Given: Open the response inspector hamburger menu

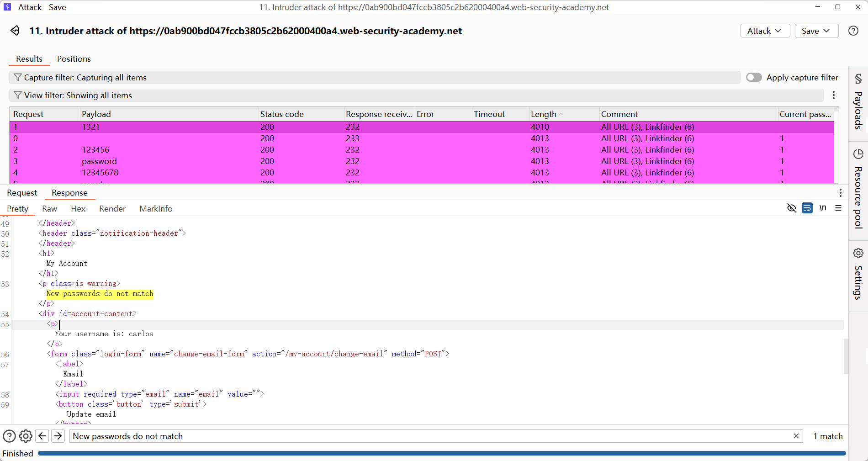Looking at the screenshot, I should click(x=838, y=208).
